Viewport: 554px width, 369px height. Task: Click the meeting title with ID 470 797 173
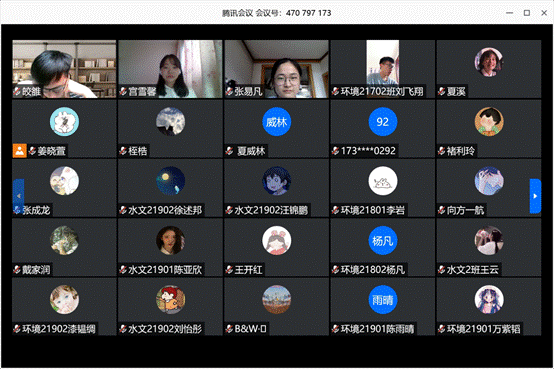(277, 13)
